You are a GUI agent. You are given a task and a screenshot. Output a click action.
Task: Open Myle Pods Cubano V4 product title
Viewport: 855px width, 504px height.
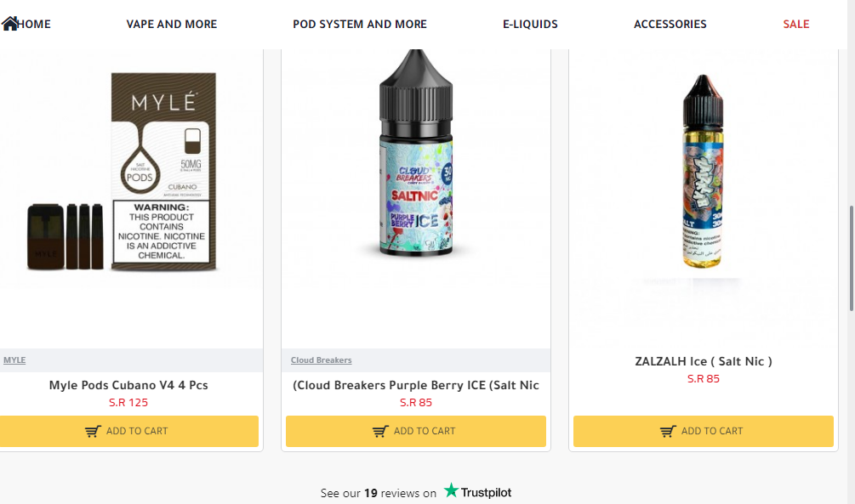click(128, 385)
